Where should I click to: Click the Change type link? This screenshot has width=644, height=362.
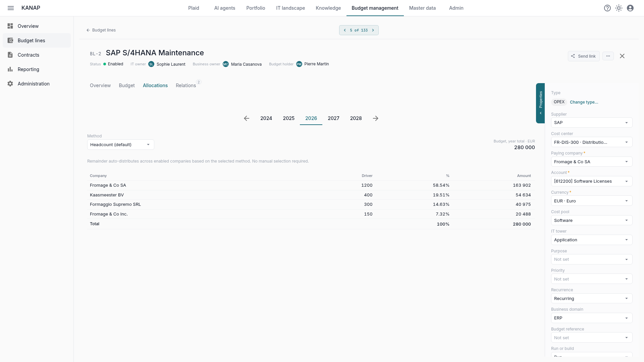pyautogui.click(x=584, y=102)
